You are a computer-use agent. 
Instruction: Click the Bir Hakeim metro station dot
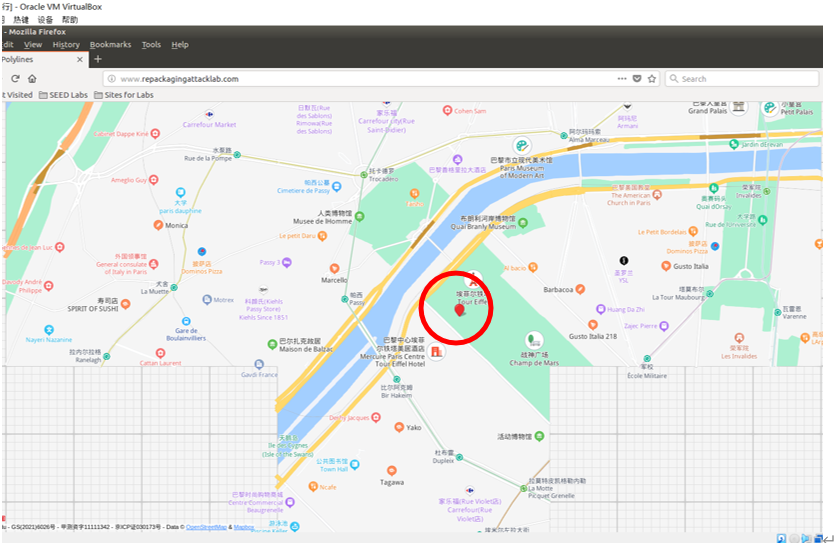[397, 379]
